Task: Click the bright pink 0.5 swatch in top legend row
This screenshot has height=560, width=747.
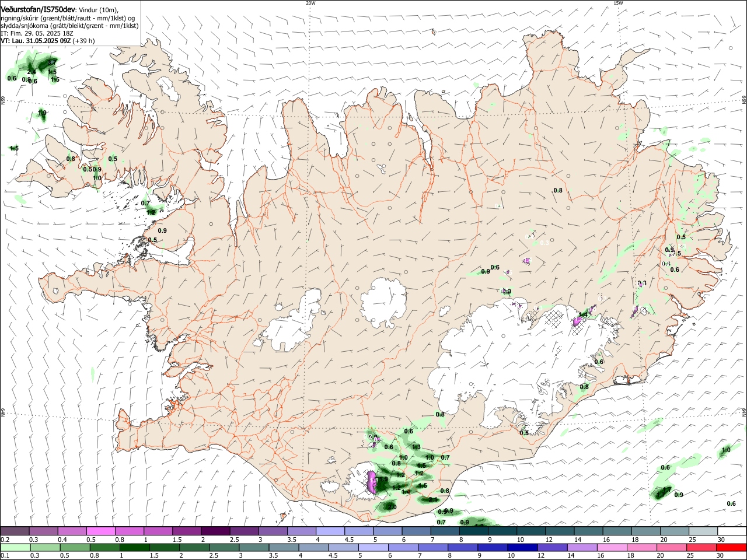Action: click(100, 531)
